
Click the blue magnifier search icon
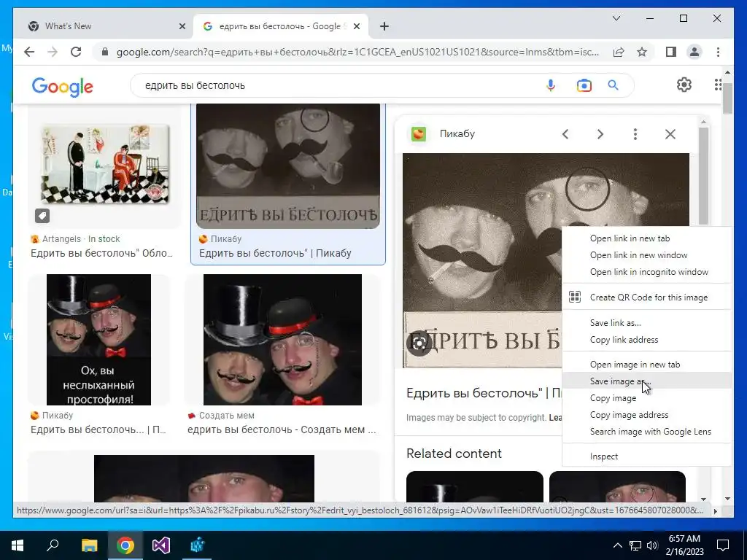coord(613,85)
